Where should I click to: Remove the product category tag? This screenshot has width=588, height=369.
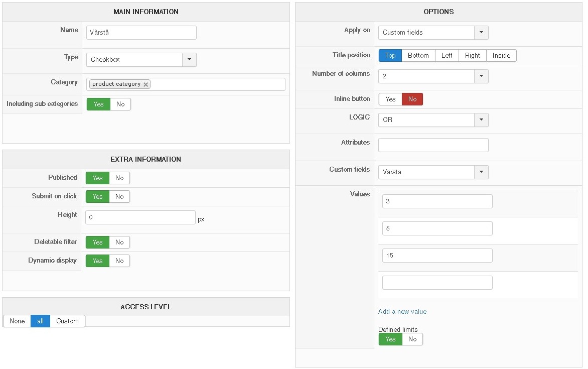tap(146, 84)
